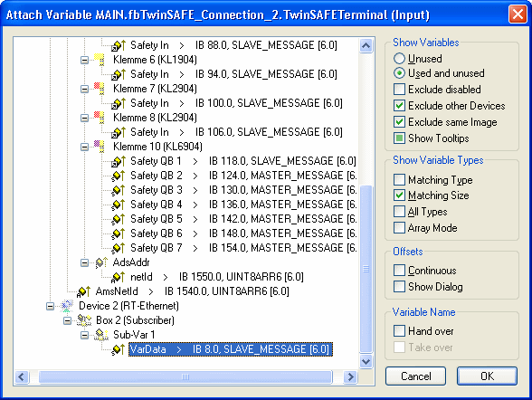Collapse the Klemme 8 (KL2904) node
Image resolution: width=532 pixels, height=400 pixels.
[84, 118]
